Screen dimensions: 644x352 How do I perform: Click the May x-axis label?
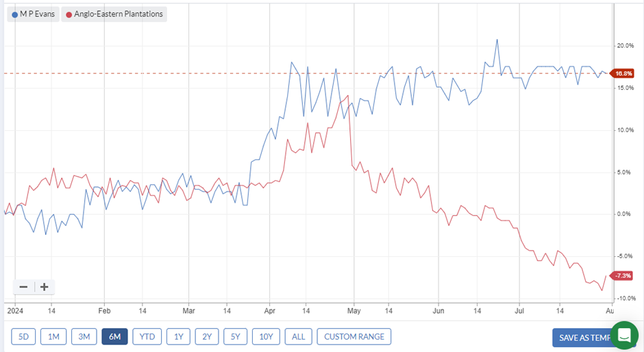[x=354, y=311]
